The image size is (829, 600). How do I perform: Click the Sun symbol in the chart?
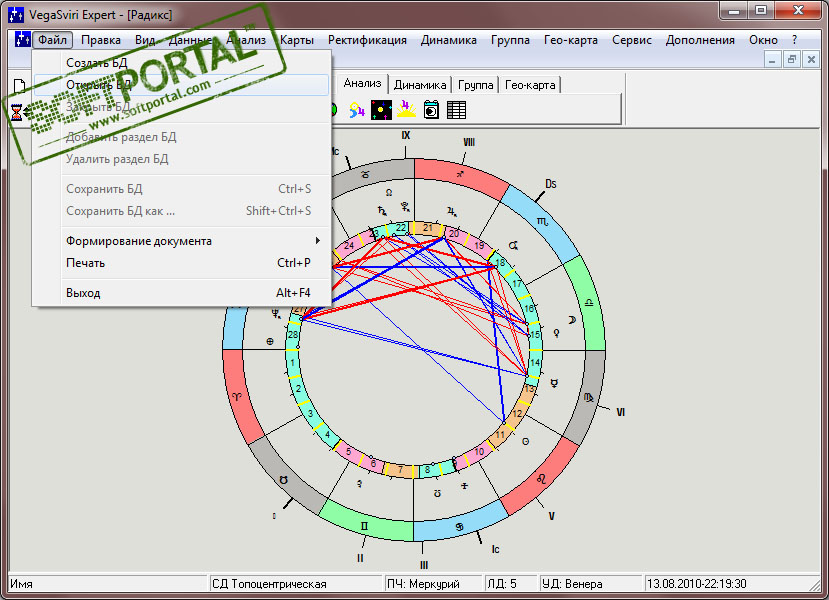pyautogui.click(x=525, y=441)
